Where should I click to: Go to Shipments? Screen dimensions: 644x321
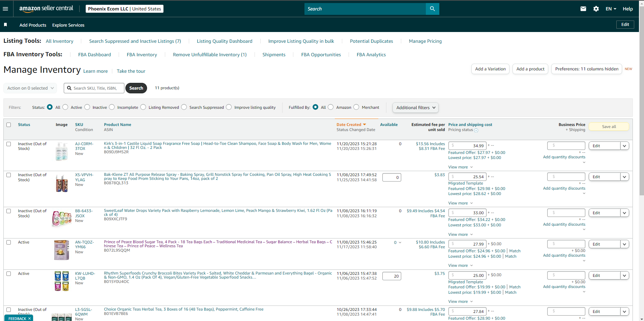(274, 55)
